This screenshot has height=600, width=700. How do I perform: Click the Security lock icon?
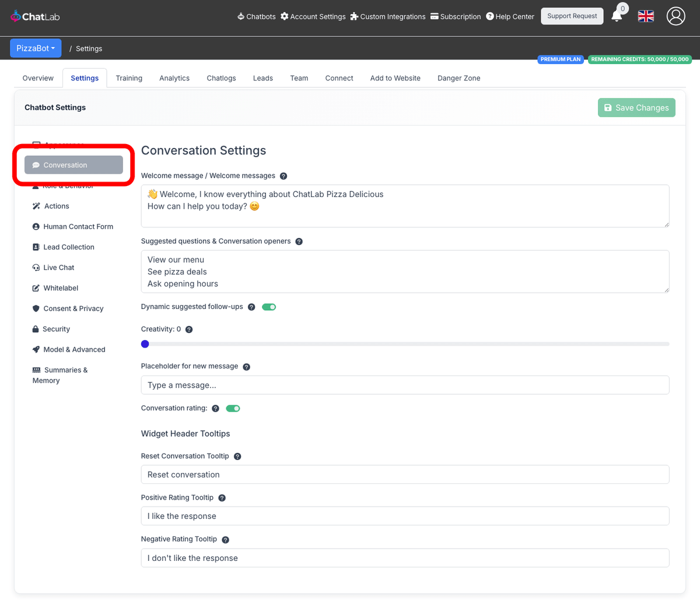coord(36,329)
